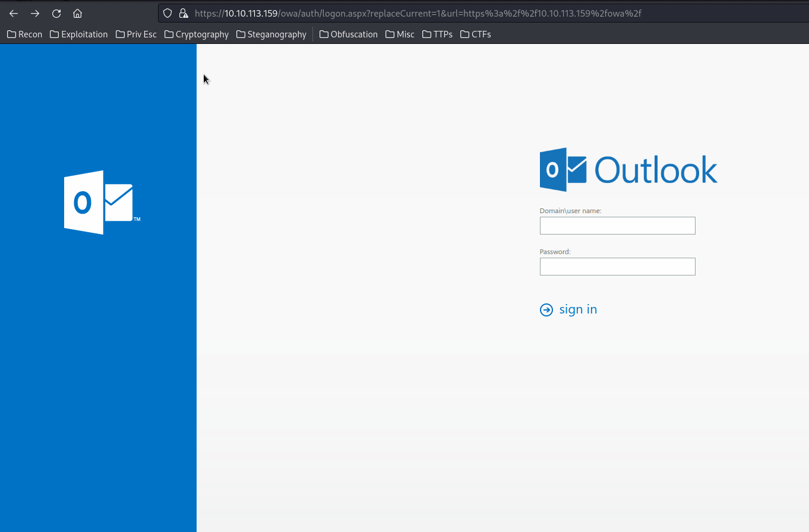Click the 'Password:' label
Image resolution: width=809 pixels, height=532 pixels.
coord(555,252)
